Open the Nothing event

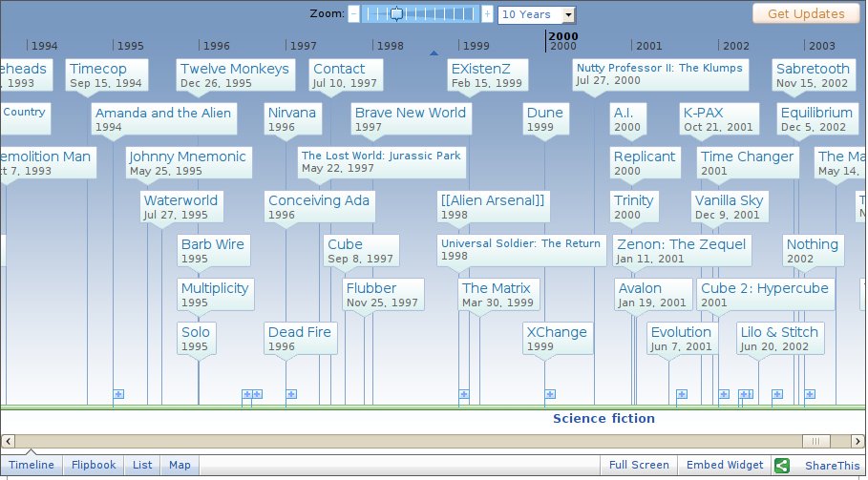tap(814, 251)
